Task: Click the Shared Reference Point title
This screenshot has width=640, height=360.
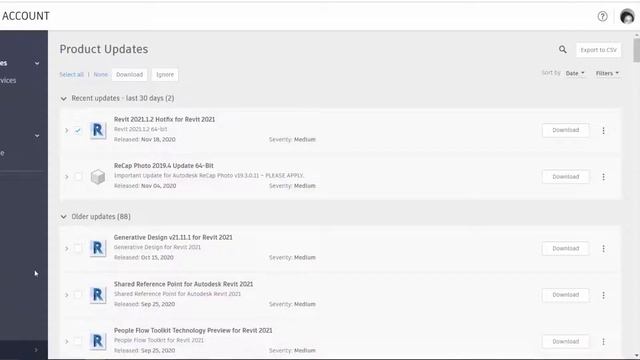Action: (x=183, y=284)
